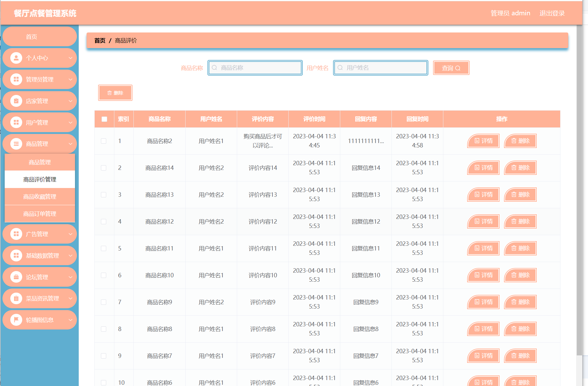Screen dimensions: 588x386
Task: Click the briefcase icon beside 论坛管理
Action: coord(16,277)
